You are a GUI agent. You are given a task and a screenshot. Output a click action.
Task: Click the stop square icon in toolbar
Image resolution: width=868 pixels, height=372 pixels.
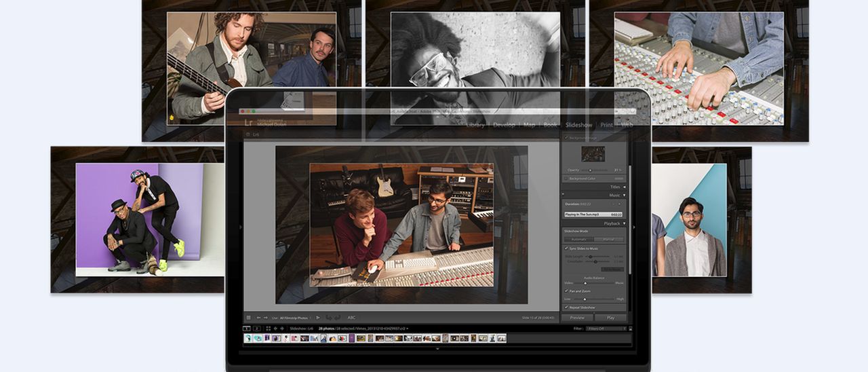click(x=248, y=318)
